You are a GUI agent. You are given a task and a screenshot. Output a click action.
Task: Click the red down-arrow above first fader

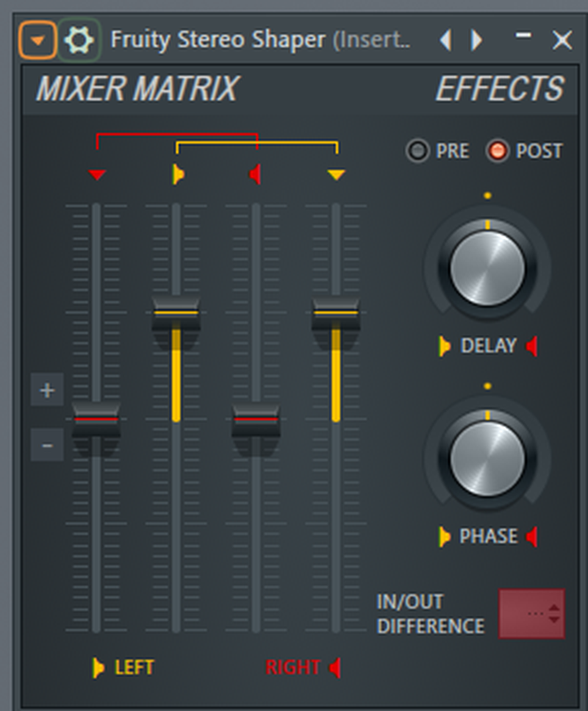97,174
